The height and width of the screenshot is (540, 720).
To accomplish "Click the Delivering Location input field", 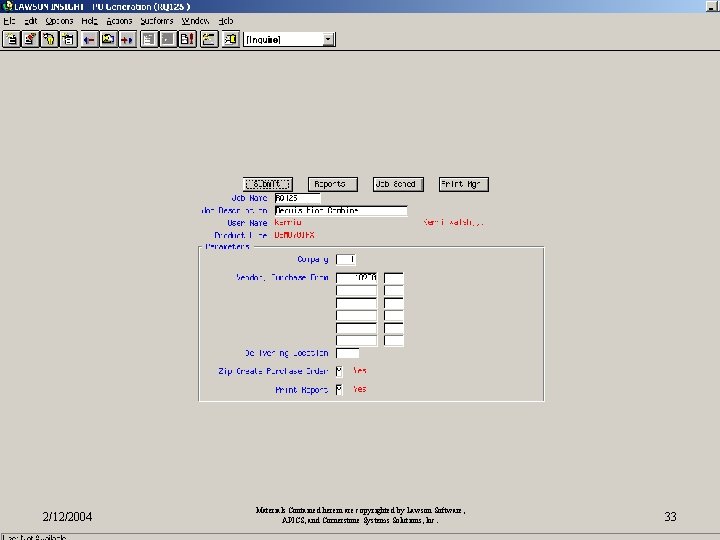I will (x=347, y=353).
